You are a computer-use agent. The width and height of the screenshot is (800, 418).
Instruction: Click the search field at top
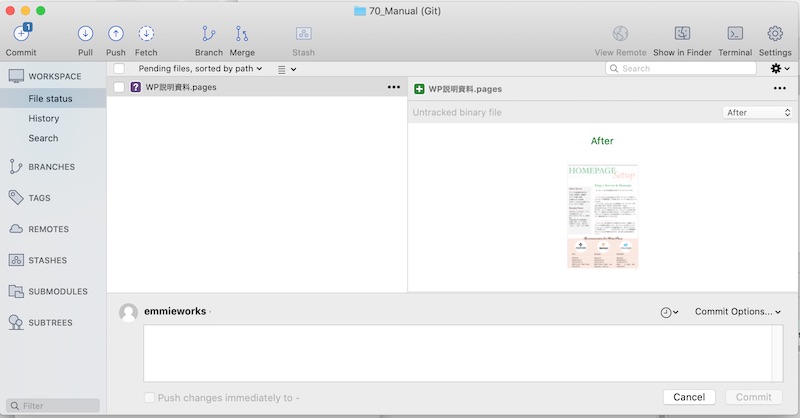click(681, 68)
